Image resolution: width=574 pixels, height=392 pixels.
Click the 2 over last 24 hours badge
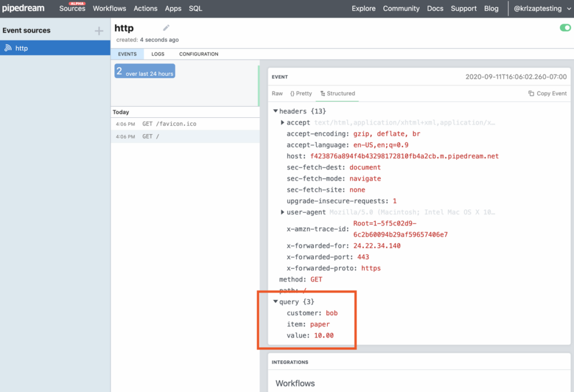coord(145,71)
